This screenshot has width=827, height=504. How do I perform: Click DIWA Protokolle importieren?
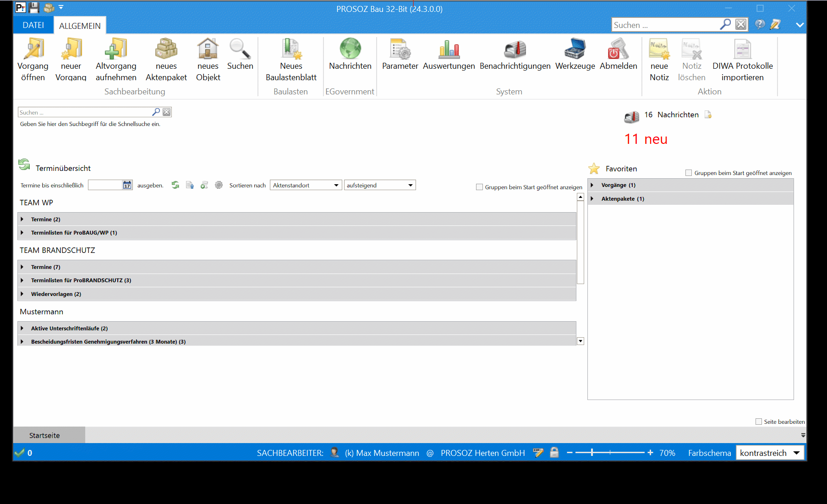tap(743, 60)
